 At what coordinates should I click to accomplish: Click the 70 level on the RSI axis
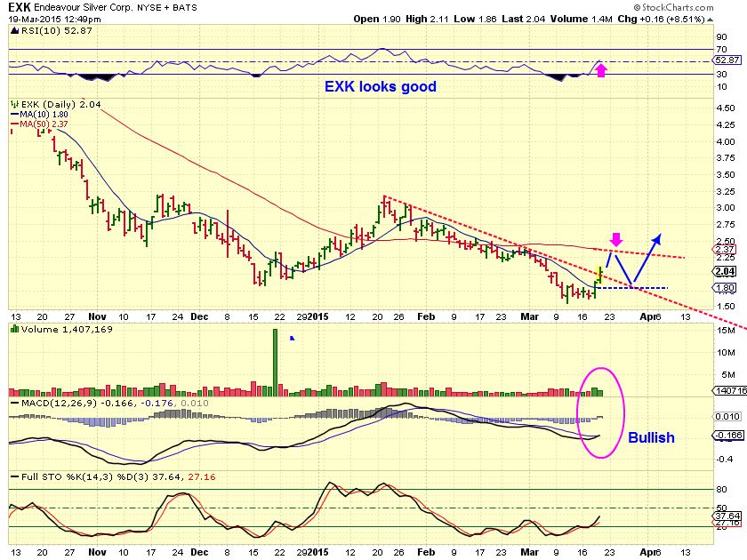click(x=721, y=49)
